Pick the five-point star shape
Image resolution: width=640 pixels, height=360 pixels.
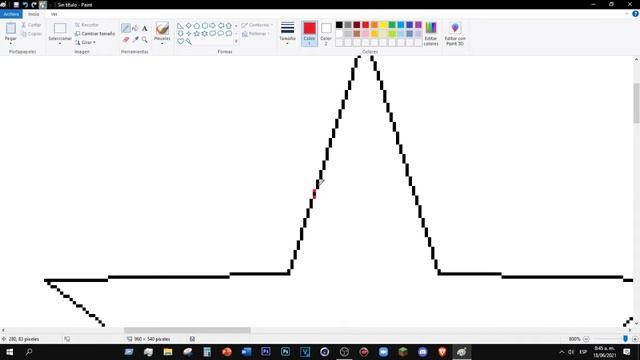196,33
